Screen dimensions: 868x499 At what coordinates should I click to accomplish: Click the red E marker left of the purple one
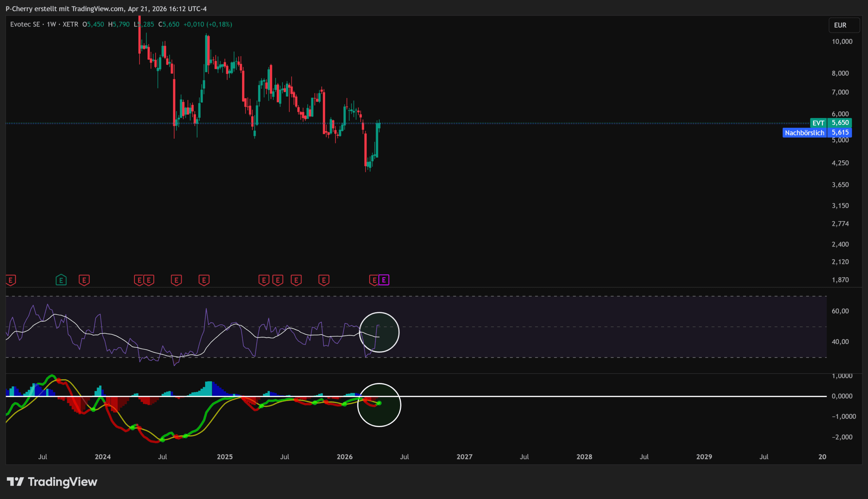click(x=374, y=280)
